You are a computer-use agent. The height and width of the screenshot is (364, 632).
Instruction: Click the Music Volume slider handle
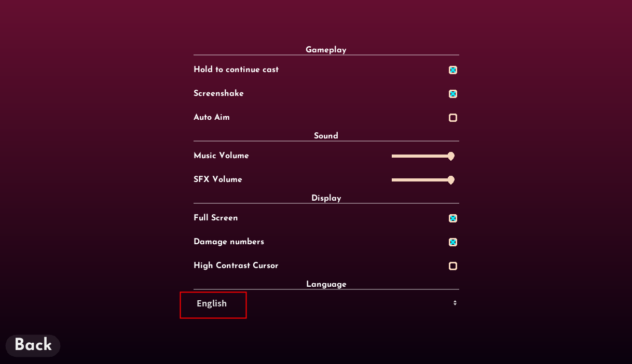pos(451,156)
